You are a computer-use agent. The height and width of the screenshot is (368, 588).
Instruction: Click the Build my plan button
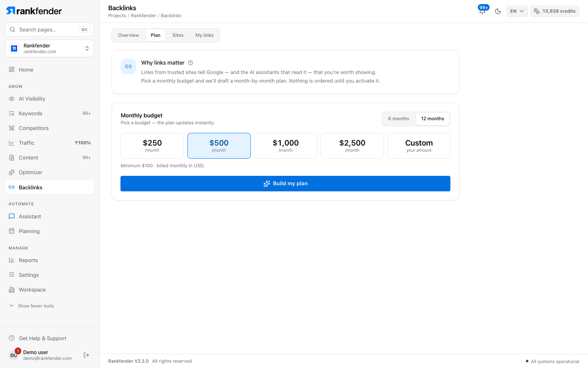pyautogui.click(x=285, y=184)
